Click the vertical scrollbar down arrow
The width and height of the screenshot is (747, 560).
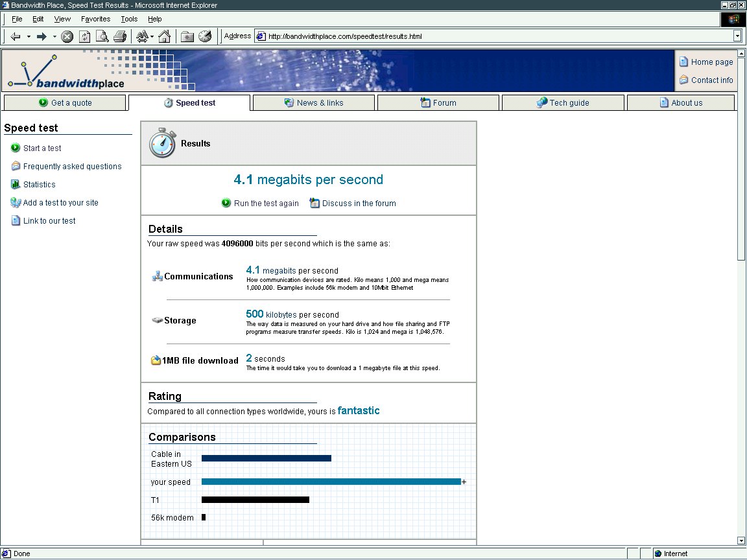point(741,541)
